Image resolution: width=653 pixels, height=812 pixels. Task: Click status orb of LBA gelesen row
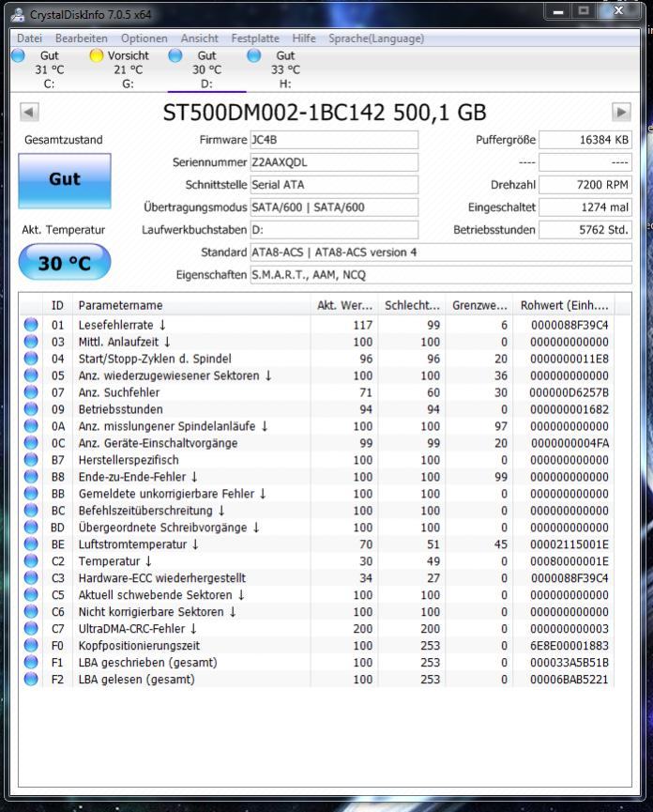point(31,679)
